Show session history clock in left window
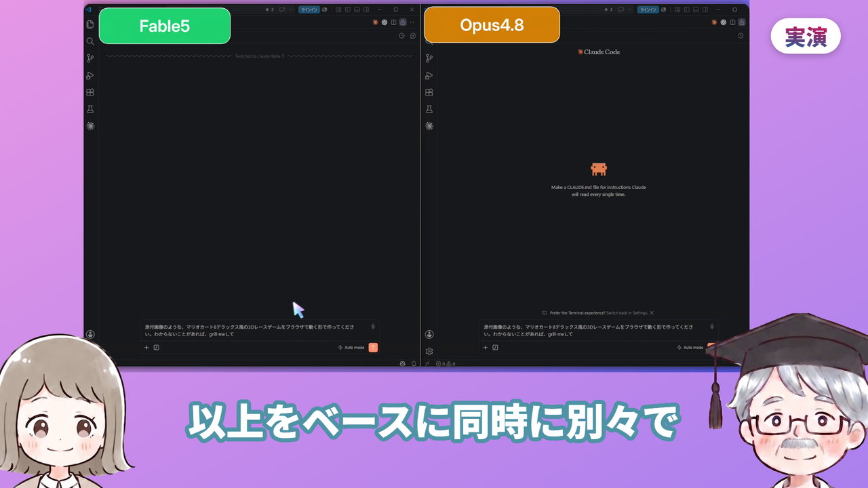The width and height of the screenshot is (868, 488). (401, 36)
